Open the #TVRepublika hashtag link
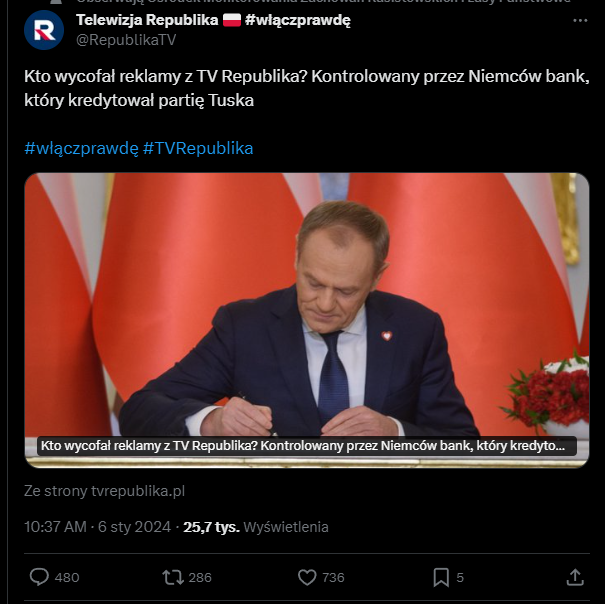The image size is (605, 604). (x=198, y=148)
